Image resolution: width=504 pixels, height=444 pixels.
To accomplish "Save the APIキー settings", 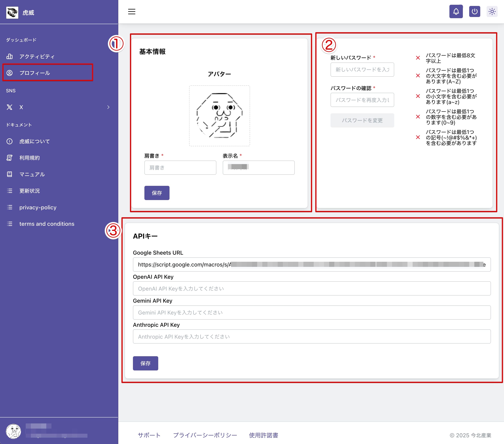I will point(145,363).
